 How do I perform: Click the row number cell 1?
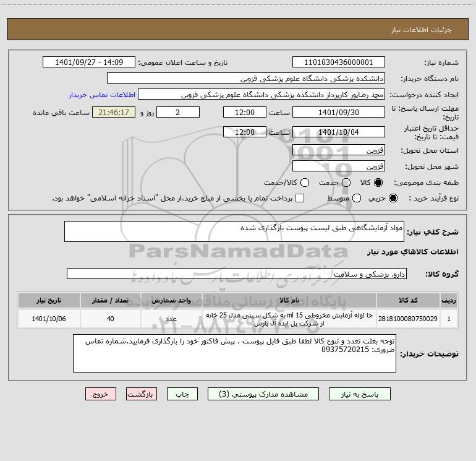tap(449, 319)
